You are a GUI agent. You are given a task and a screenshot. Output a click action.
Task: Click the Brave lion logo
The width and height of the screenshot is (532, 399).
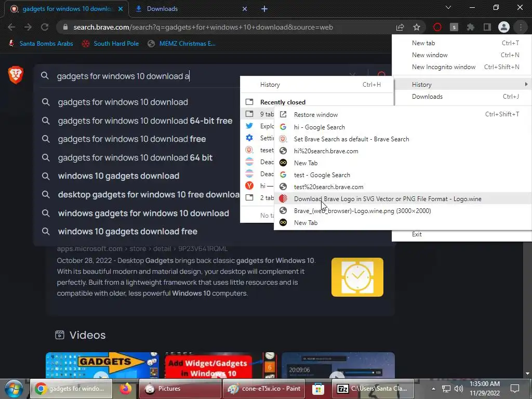click(x=16, y=75)
